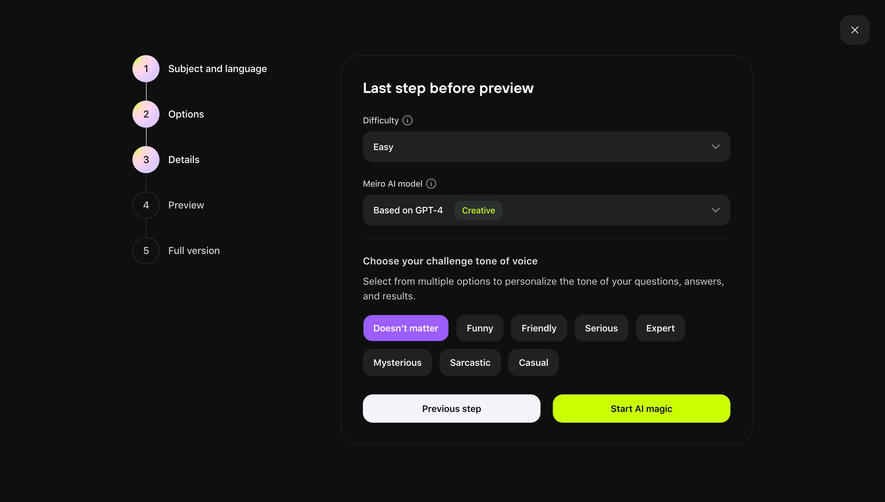This screenshot has height=502, width=885.
Task: Close the wizard with the X button
Action: tap(855, 30)
